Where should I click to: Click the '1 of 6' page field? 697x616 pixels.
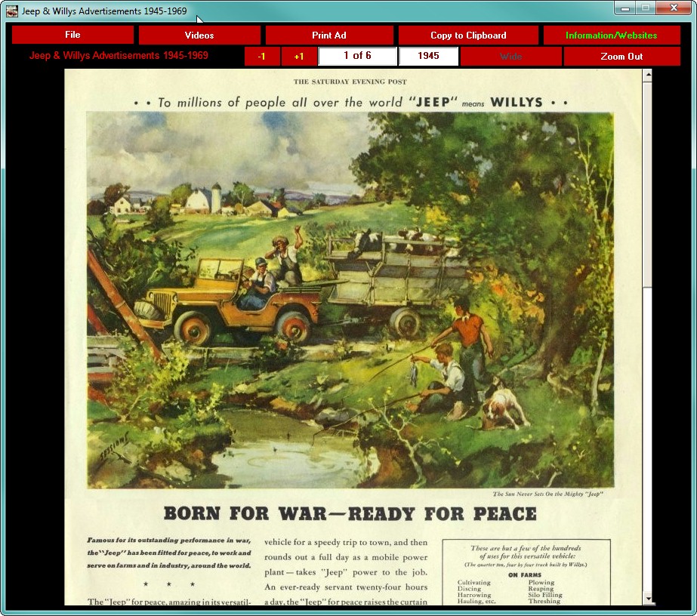click(x=357, y=56)
